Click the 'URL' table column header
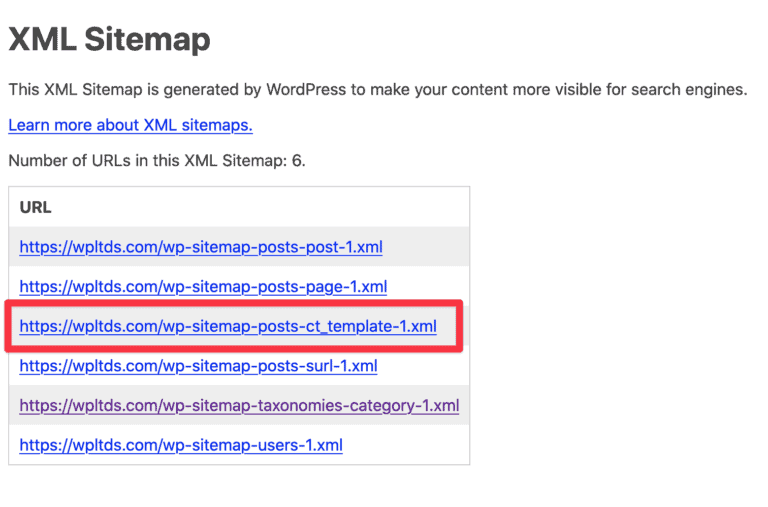This screenshot has width=768, height=507. click(36, 207)
